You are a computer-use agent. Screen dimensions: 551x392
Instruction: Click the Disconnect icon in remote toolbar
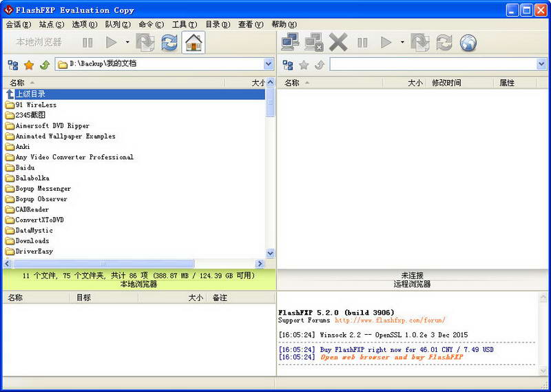314,43
